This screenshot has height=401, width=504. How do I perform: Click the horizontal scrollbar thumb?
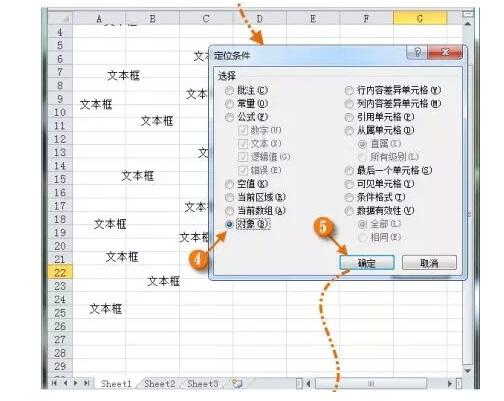(x=371, y=384)
